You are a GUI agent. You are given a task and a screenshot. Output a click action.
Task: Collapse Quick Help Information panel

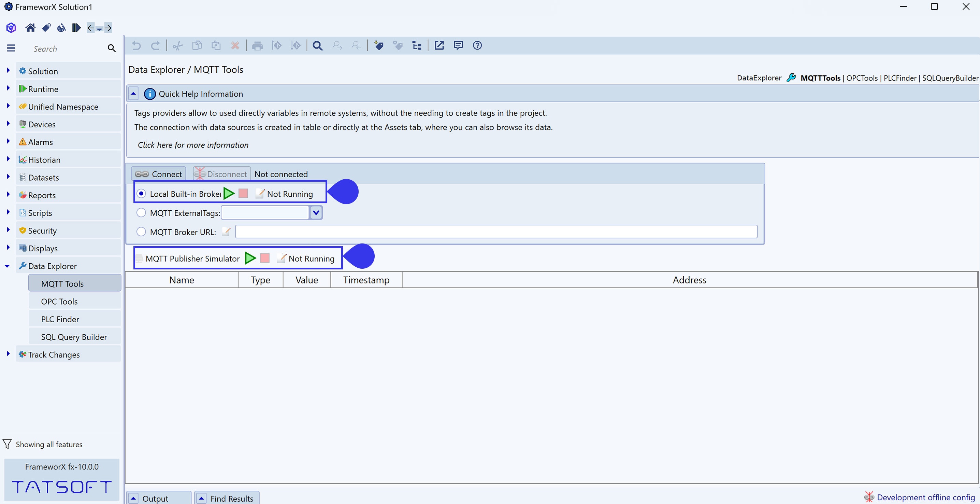click(x=133, y=94)
